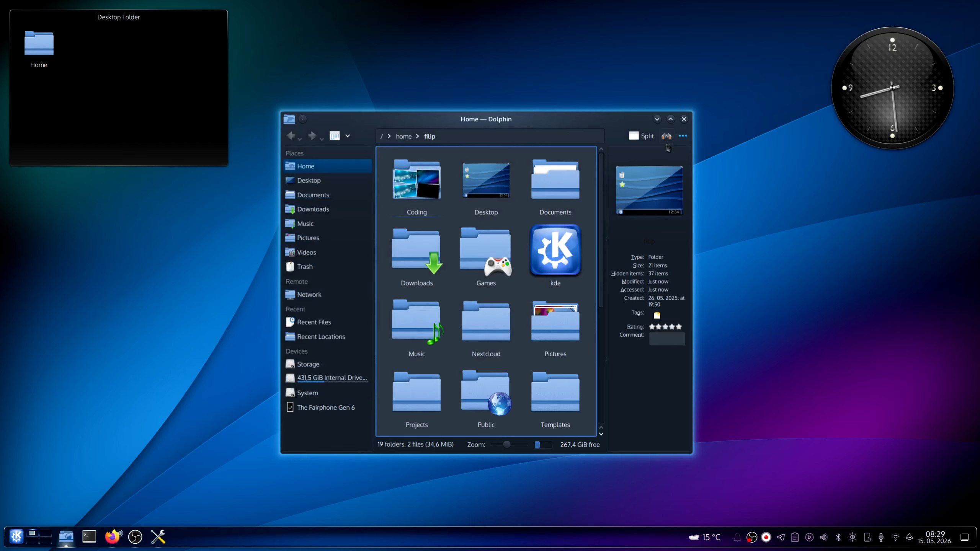Click the folder preview thumbnail in Information panel
The height and width of the screenshot is (551, 980).
[x=649, y=190]
